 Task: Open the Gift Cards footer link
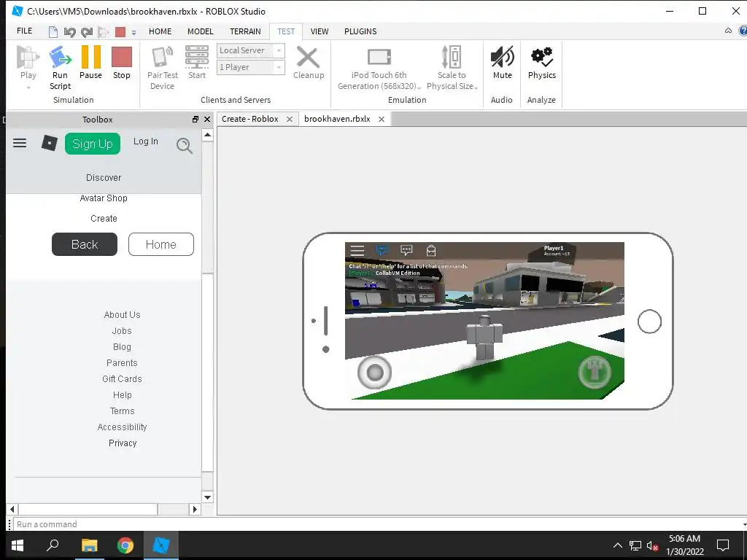[122, 379]
